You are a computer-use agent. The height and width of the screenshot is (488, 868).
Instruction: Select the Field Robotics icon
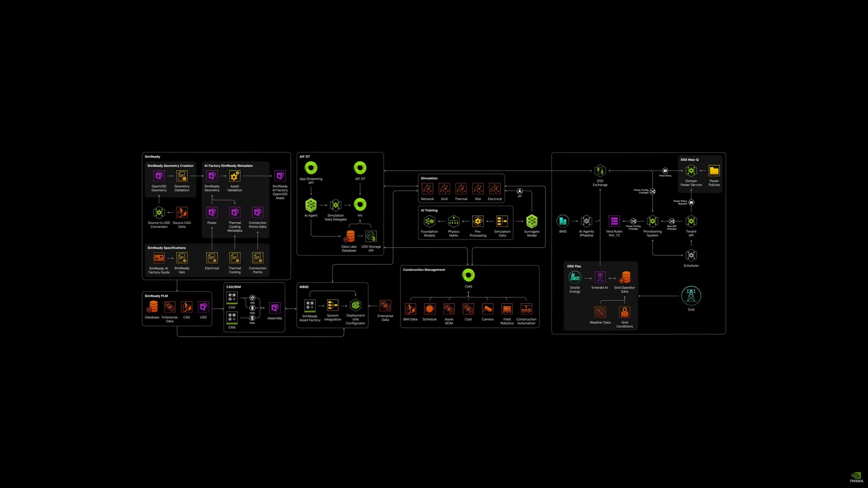point(507,309)
